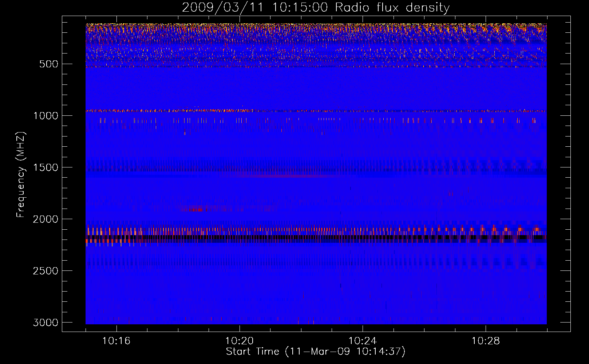
Task: Click the "Frequency (MHZ)" axis label
Action: coord(21,175)
